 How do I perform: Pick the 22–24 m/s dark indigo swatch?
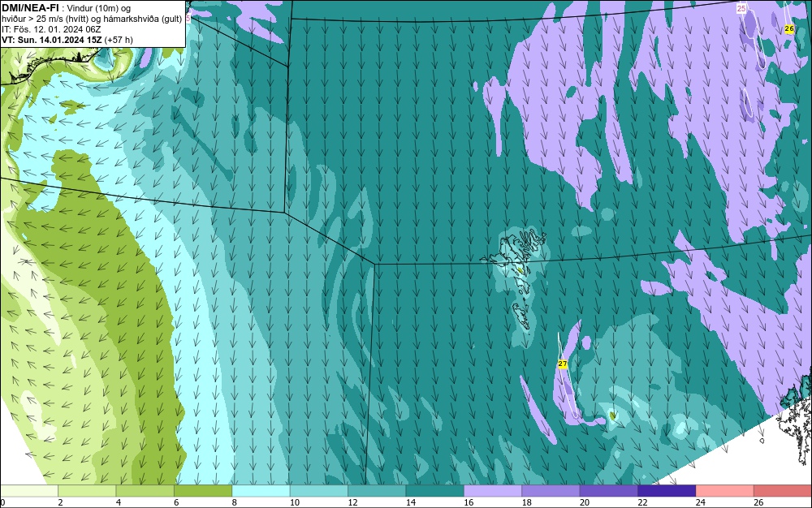tap(667, 491)
